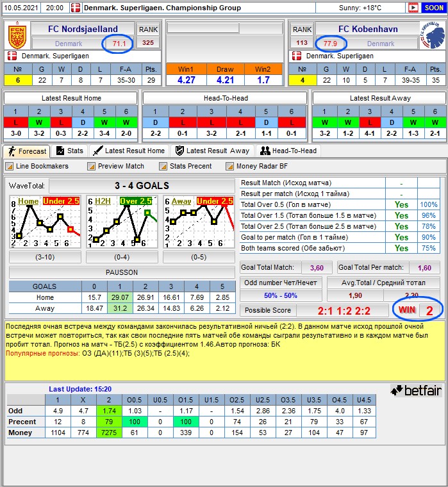The height and width of the screenshot is (487, 448).
Task: Toggle the Preview Match checkbox
Action: coord(91,167)
